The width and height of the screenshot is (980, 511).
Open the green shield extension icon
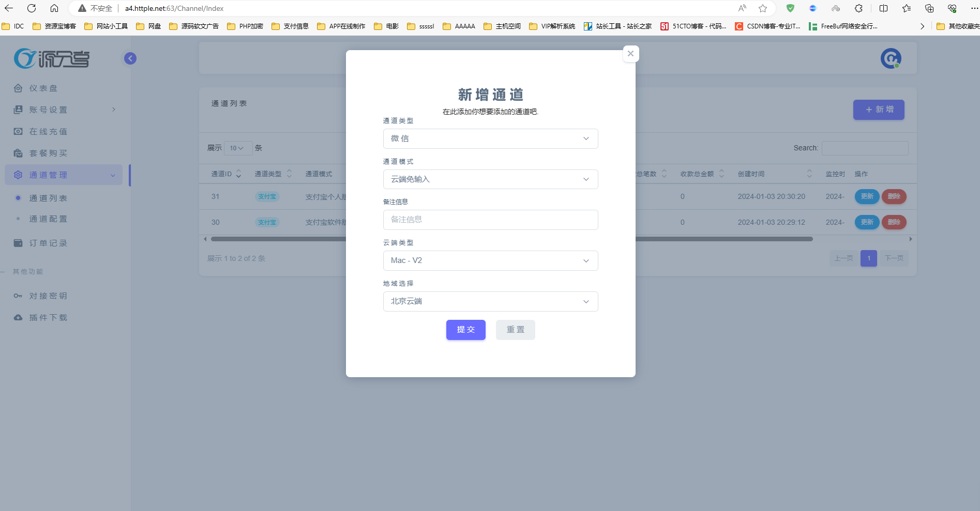[790, 8]
